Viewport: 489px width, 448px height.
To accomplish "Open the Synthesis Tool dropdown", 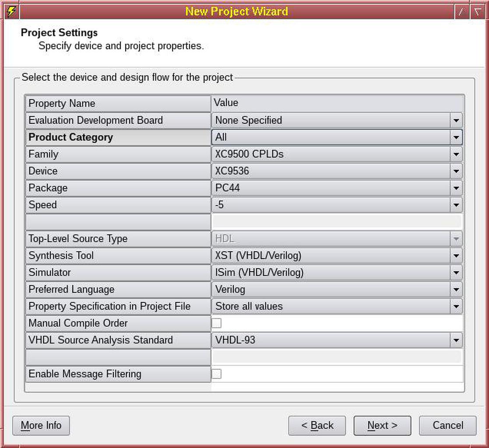I will point(456,255).
